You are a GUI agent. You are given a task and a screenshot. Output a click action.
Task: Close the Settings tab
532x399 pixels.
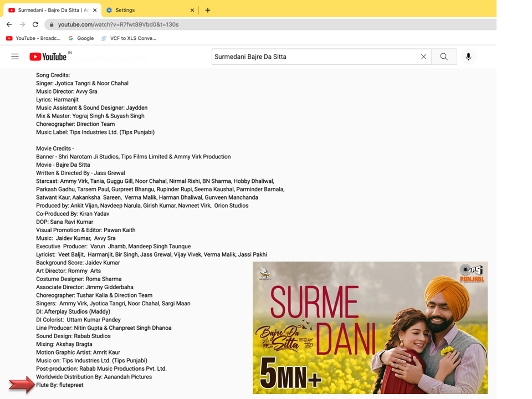[x=192, y=10]
